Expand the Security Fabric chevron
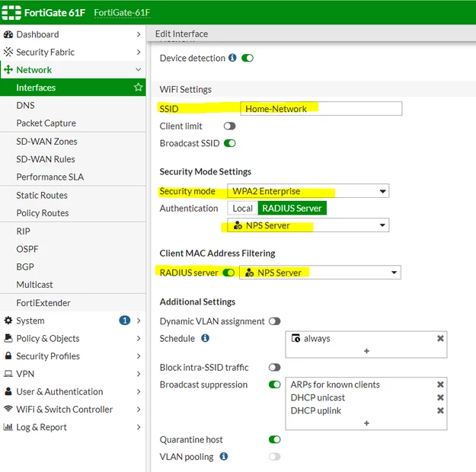476x472 pixels. click(139, 52)
